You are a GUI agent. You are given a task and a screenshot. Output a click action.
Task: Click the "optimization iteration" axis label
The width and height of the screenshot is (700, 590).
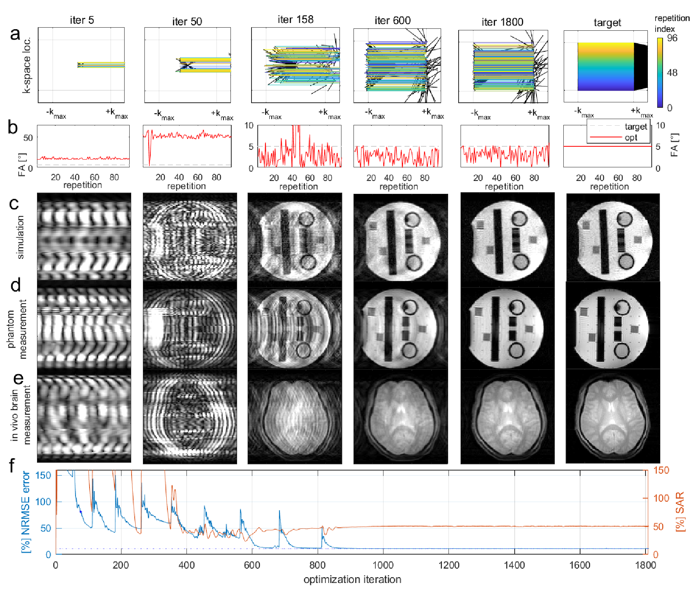352,579
